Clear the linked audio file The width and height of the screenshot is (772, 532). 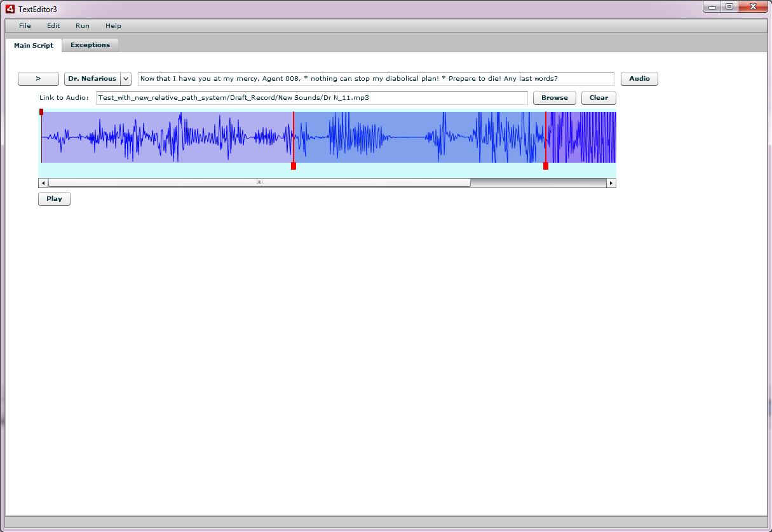599,98
